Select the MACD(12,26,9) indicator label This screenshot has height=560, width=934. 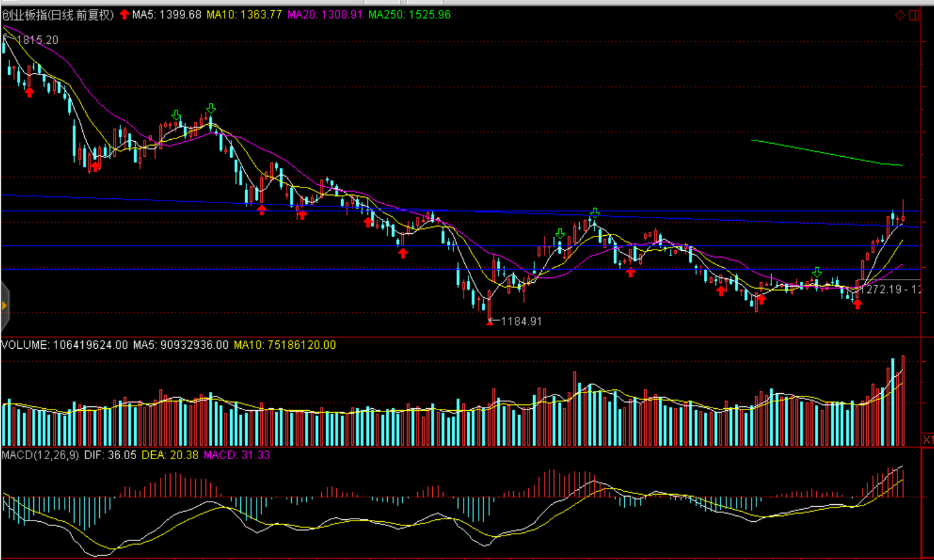(40, 455)
